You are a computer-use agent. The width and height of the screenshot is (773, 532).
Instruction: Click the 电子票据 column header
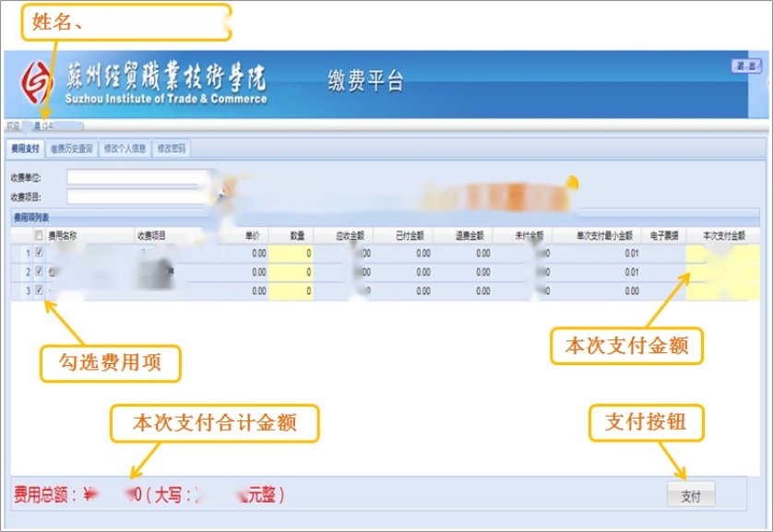pyautogui.click(x=664, y=235)
